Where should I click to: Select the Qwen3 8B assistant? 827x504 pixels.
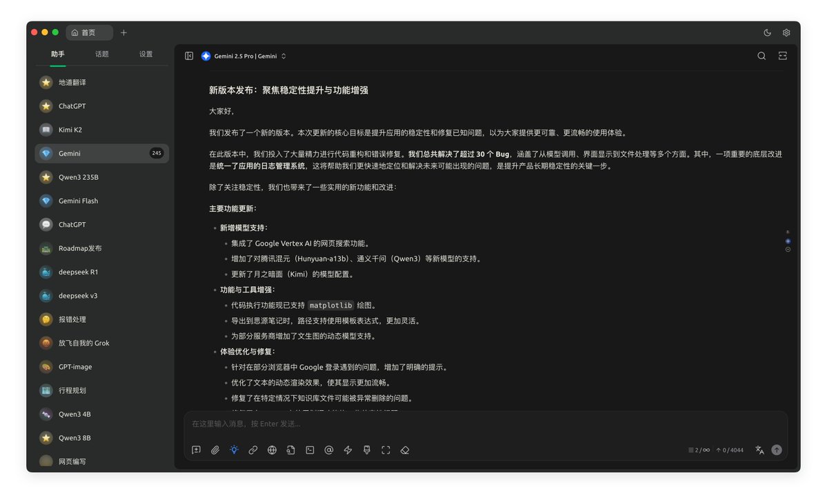(x=102, y=438)
